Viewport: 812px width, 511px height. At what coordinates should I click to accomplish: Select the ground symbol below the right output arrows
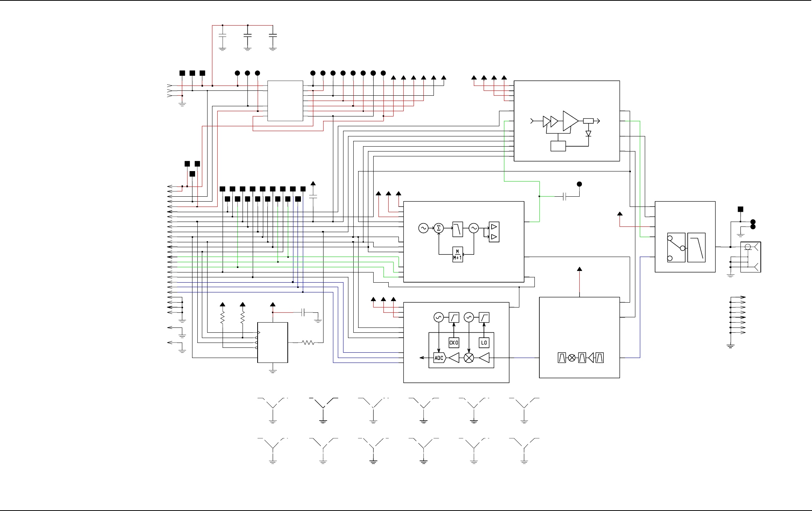[x=731, y=346]
